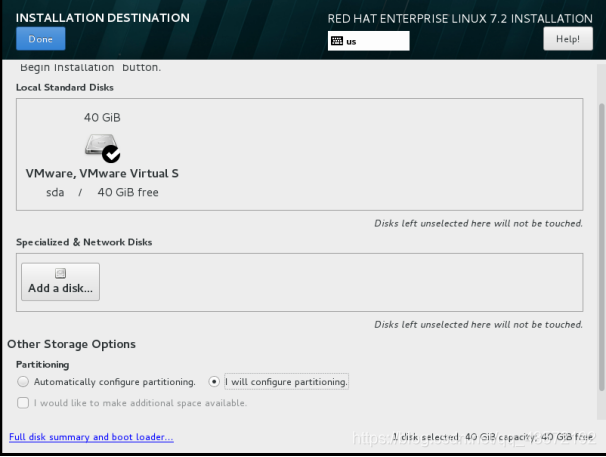The height and width of the screenshot is (457, 606).
Task: Open the Help! button
Action: click(x=568, y=39)
